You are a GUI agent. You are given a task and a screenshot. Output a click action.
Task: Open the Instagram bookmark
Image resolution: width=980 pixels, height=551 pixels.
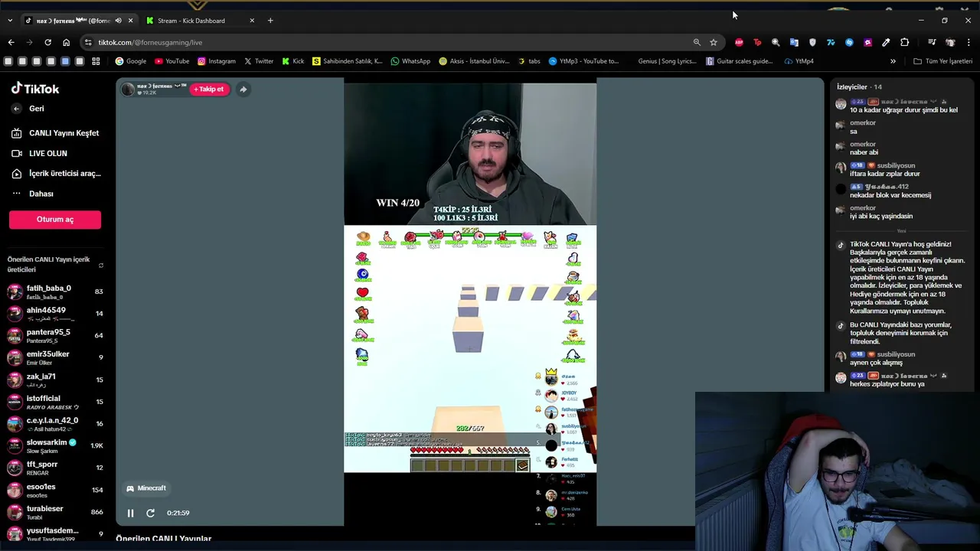(x=217, y=61)
